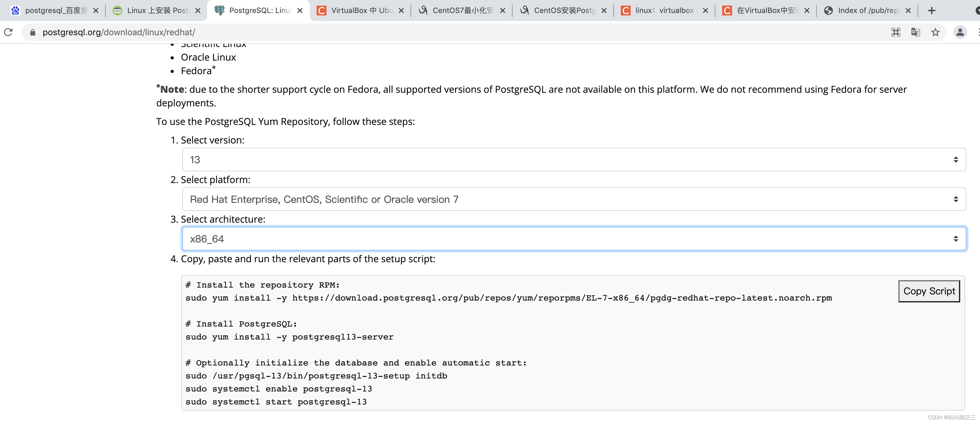Image resolution: width=980 pixels, height=423 pixels.
Task: Click the Google Translate page icon
Action: click(915, 32)
